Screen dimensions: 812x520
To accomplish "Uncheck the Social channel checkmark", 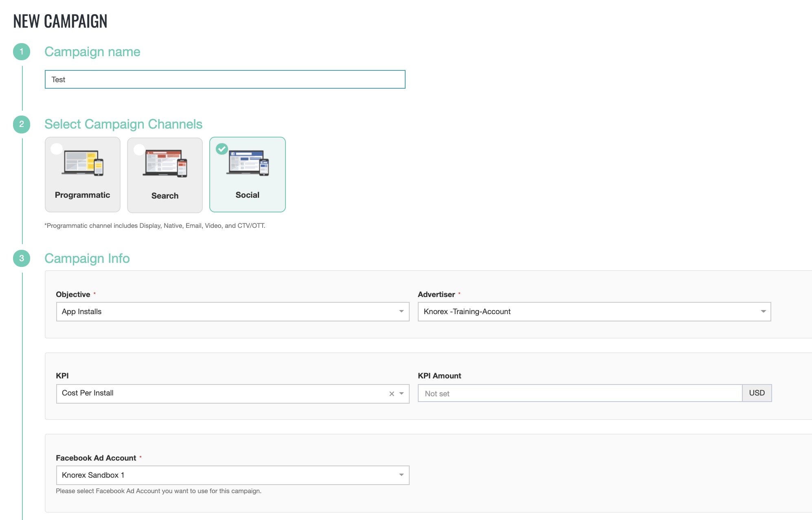I will [x=222, y=149].
